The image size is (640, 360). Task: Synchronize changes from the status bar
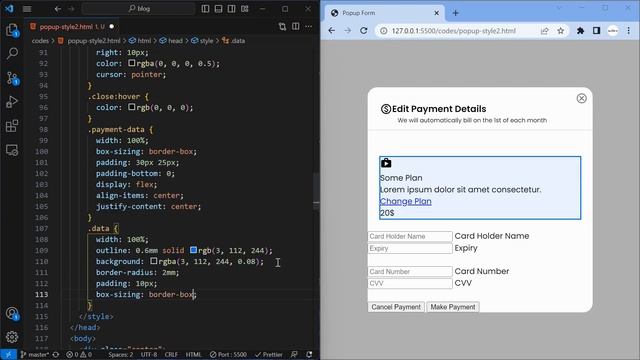point(56,354)
